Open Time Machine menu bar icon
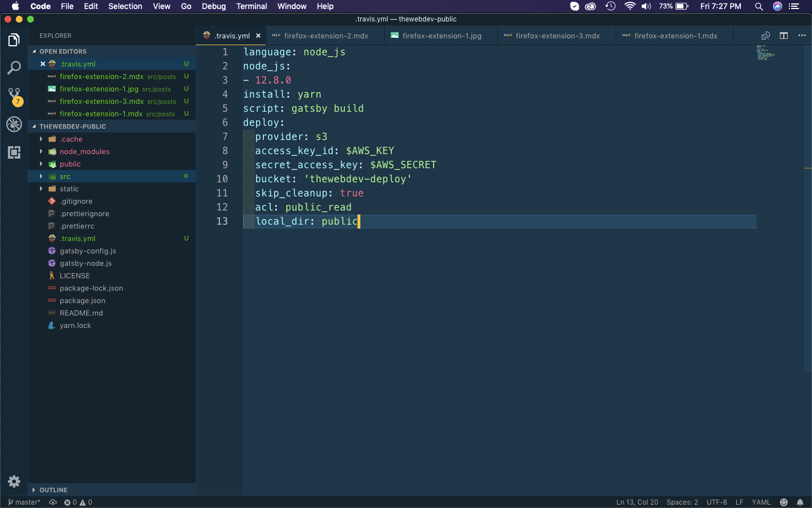812x508 pixels. [x=610, y=6]
